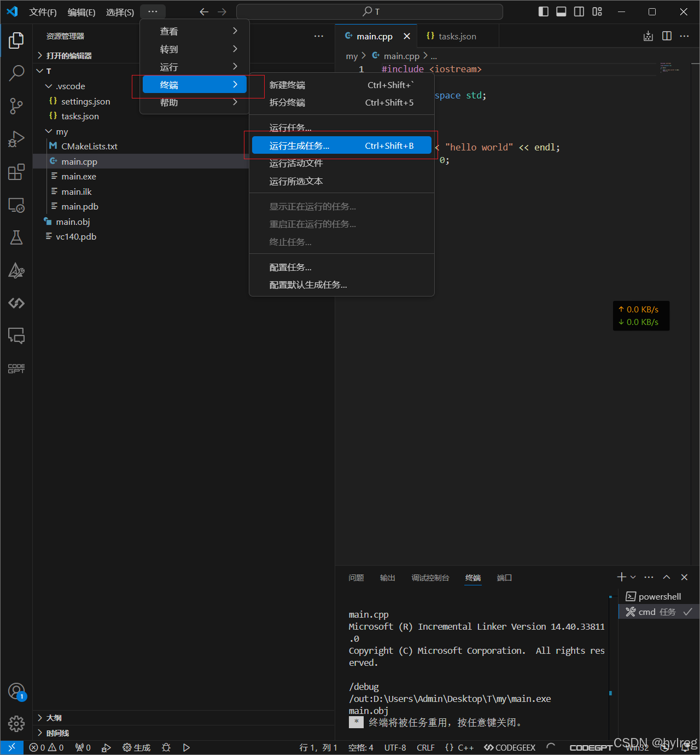Viewport: 700px width, 755px height.
Task: Toggle the primary sidebar layout icon
Action: [544, 11]
